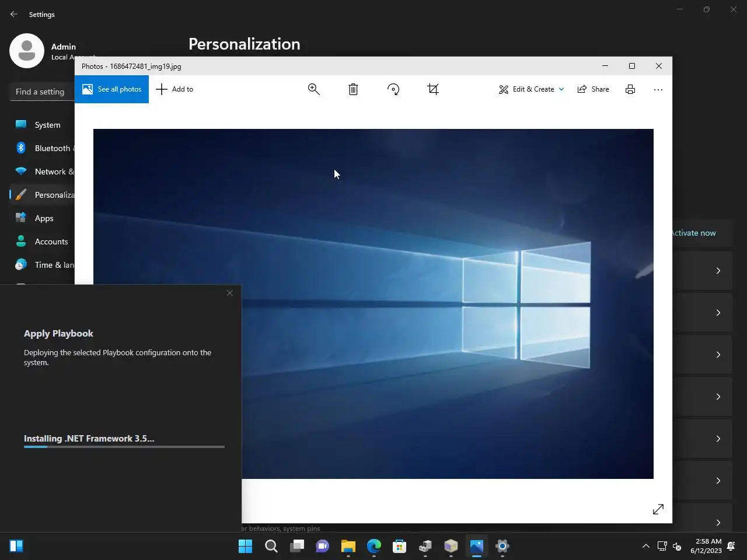Open the notifications tray icon
Screen dimensions: 747x560
click(731, 546)
